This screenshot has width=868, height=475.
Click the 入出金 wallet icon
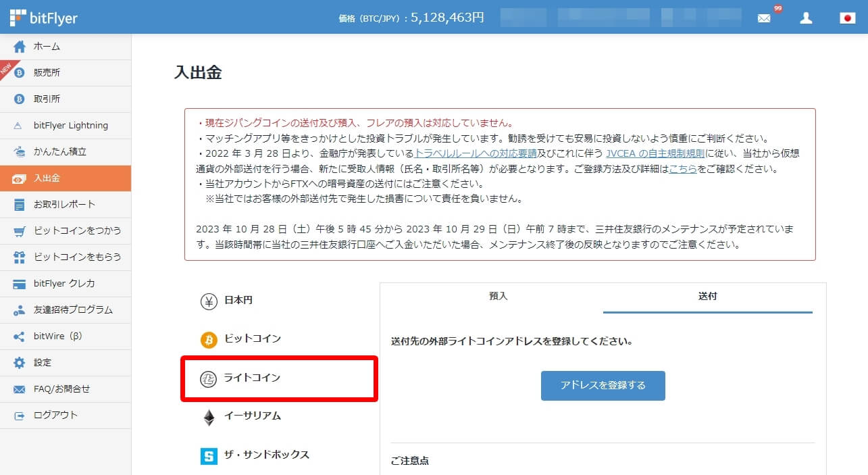pyautogui.click(x=20, y=178)
